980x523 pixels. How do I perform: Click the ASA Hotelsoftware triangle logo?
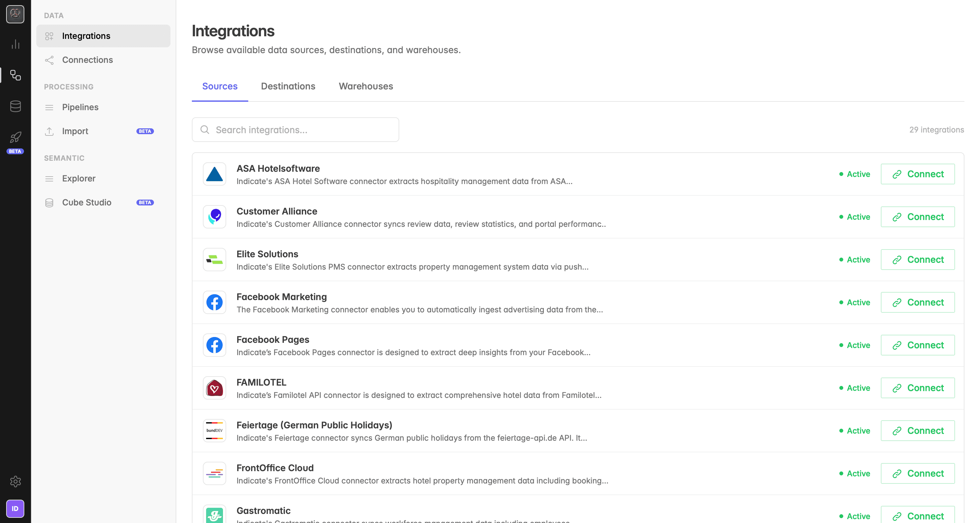point(215,174)
